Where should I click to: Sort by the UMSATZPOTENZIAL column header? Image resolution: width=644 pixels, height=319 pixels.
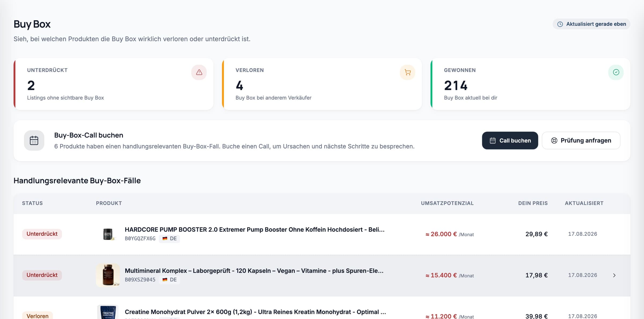click(x=447, y=203)
